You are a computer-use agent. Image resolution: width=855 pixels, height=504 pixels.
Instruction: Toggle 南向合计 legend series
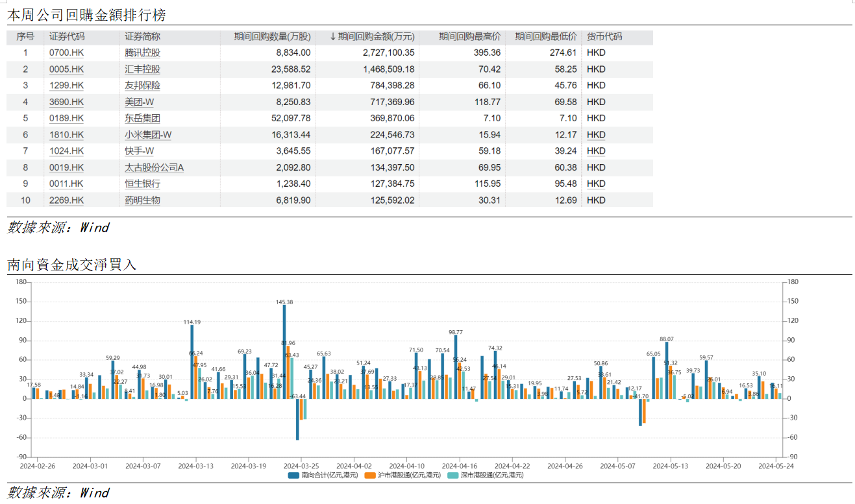(x=323, y=475)
